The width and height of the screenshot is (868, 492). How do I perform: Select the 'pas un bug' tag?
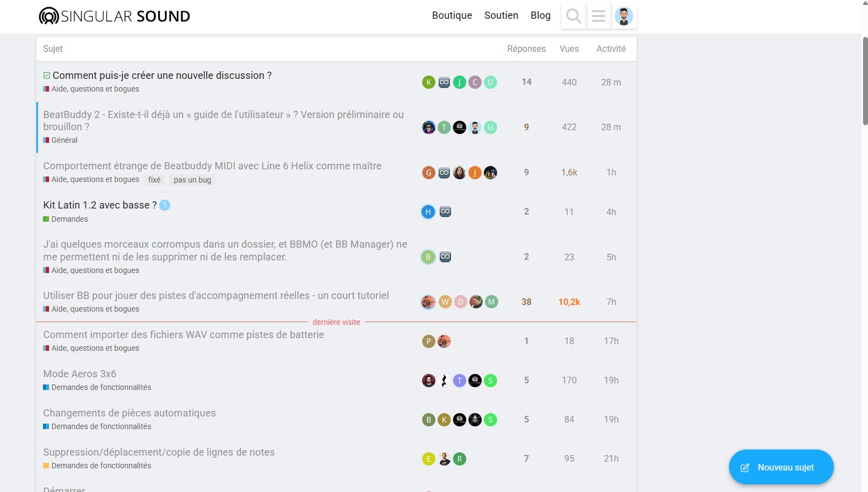pos(192,180)
